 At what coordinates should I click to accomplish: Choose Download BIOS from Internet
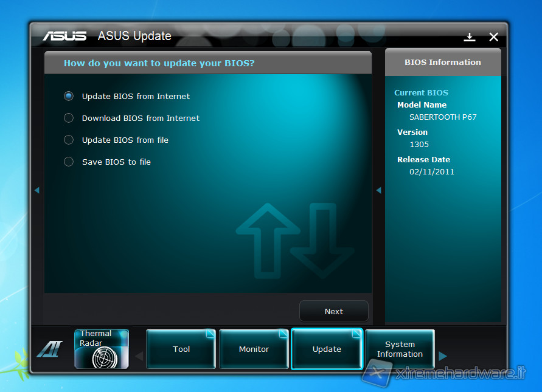69,118
